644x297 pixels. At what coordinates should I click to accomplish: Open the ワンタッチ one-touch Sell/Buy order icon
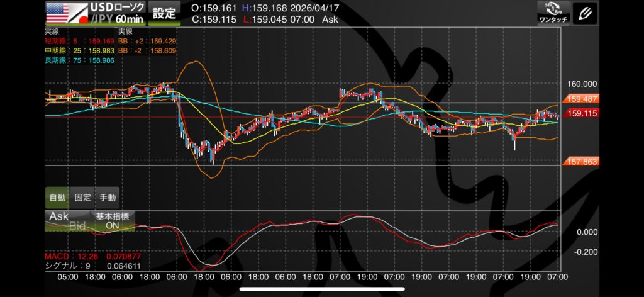point(553,13)
